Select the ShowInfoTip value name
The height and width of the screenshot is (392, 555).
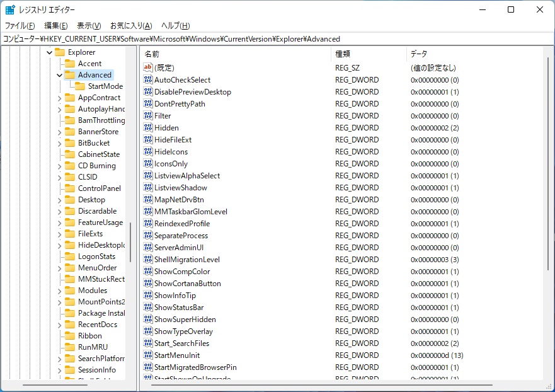[175, 296]
